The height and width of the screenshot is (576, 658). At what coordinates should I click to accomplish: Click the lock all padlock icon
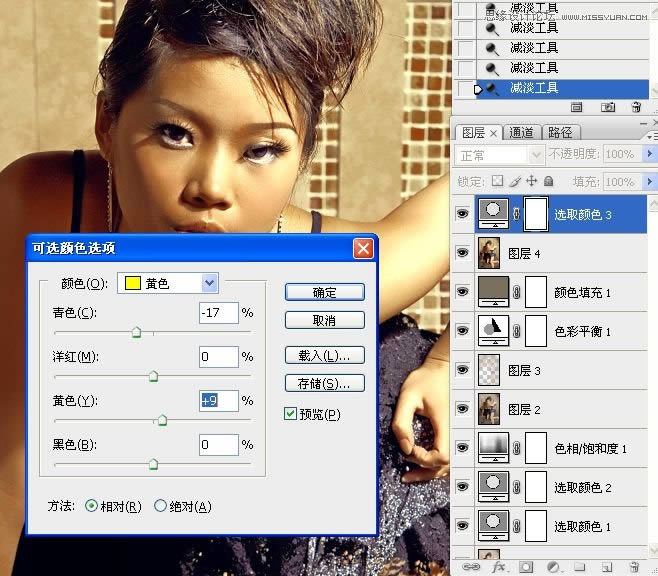(548, 181)
